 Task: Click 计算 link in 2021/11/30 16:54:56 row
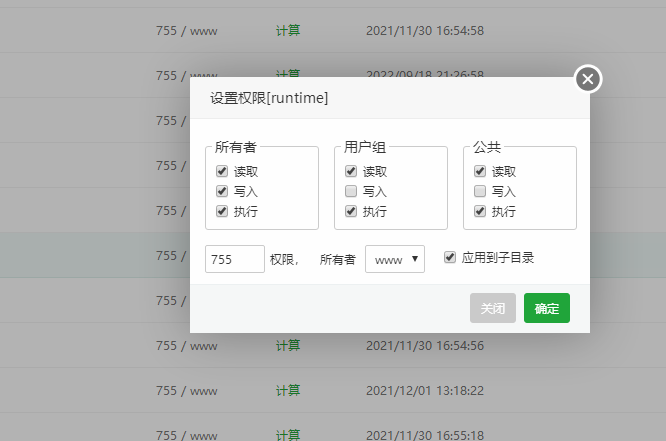tap(288, 345)
